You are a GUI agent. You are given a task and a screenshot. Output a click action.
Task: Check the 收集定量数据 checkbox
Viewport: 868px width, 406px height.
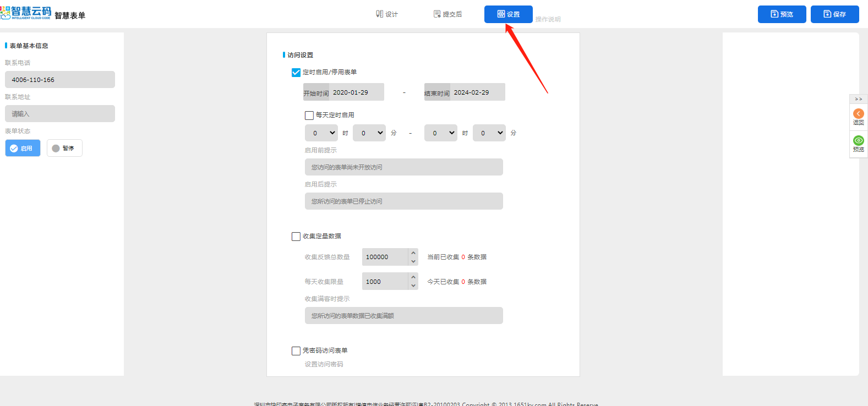[296, 237]
